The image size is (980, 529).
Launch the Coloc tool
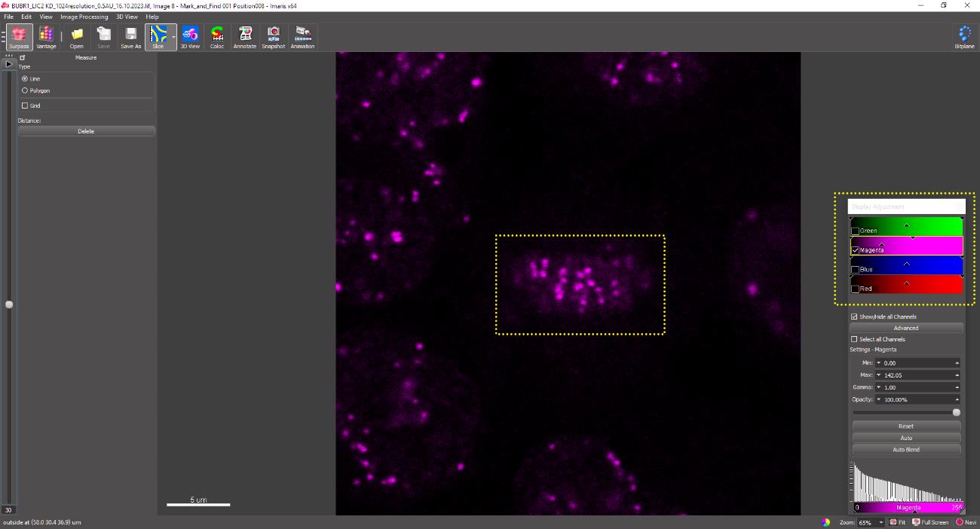[x=217, y=37]
